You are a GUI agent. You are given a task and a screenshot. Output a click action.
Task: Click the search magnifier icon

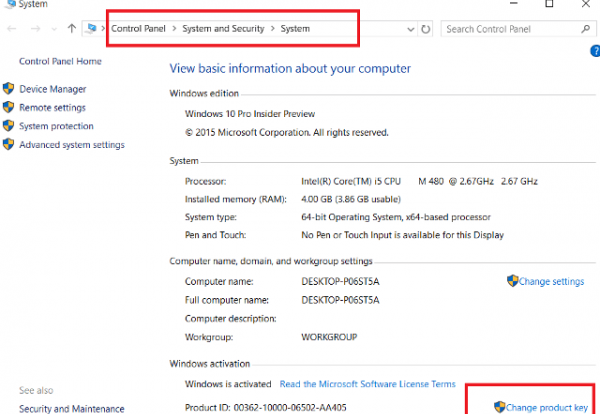click(x=585, y=29)
